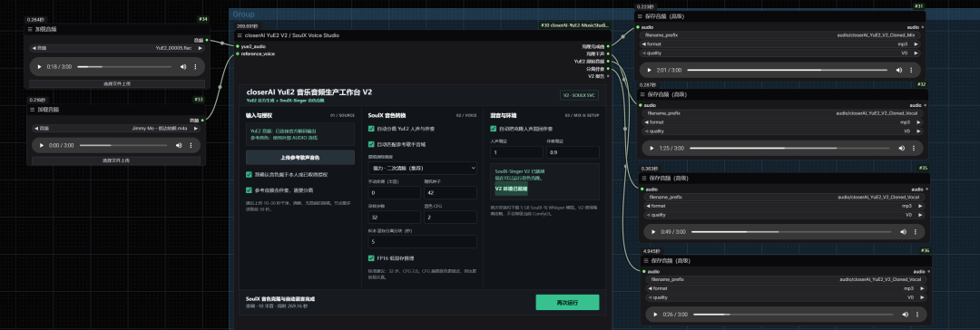This screenshot has height=330, width=980.
Task: Click the right arrow on node #32 quality V0
Action: click(918, 131)
